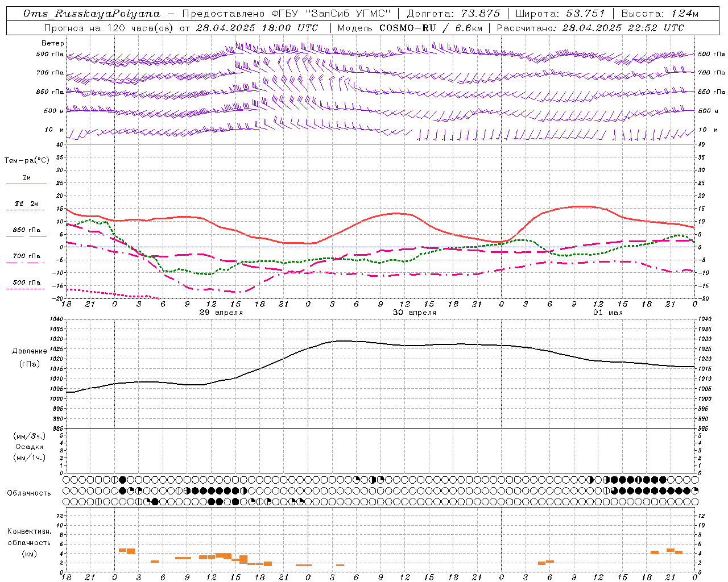Image resolution: width=728 pixels, height=582 pixels.
Task: Select the Широта: 53.751 value
Action: [560, 14]
